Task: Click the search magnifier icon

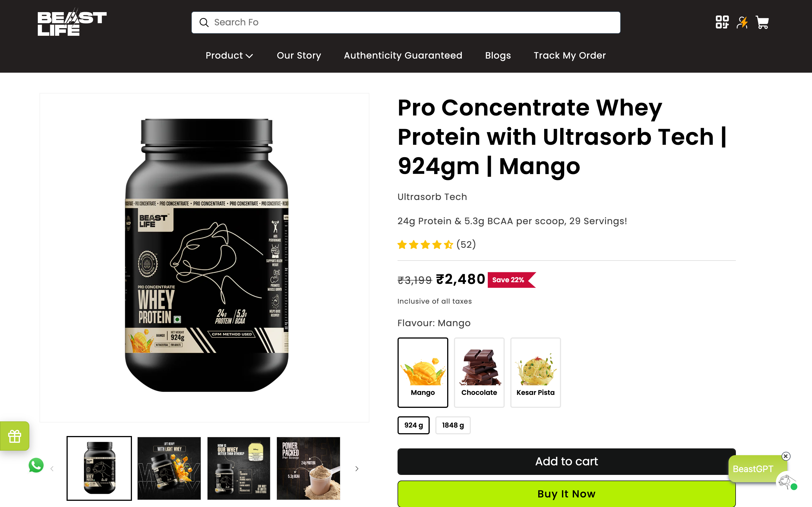Action: (204, 23)
